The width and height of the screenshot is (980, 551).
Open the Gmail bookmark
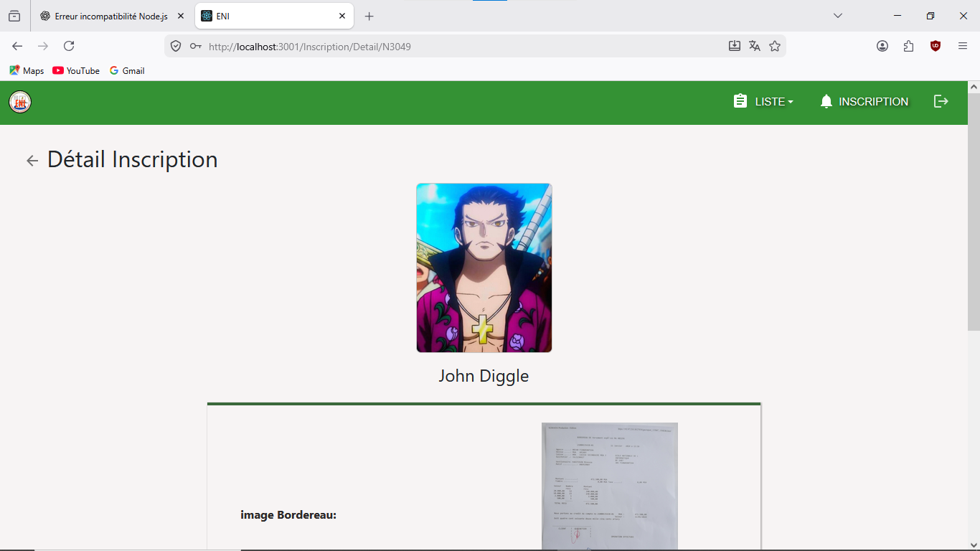[x=127, y=70]
